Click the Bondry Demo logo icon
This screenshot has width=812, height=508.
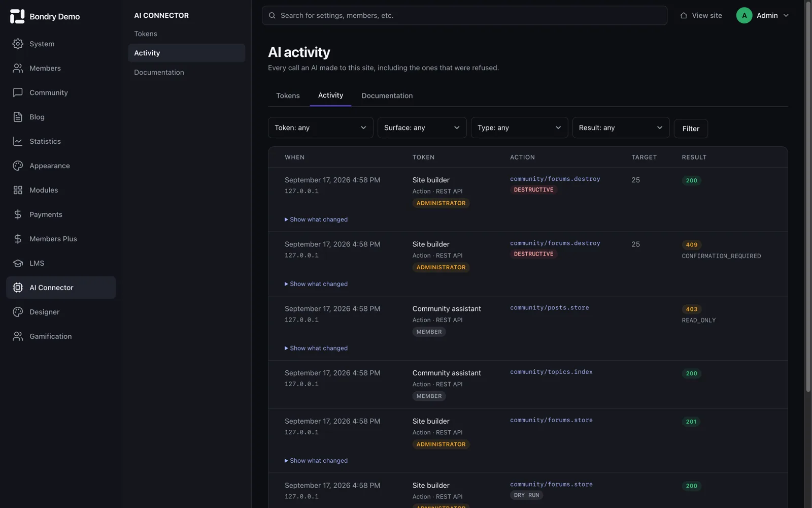(x=17, y=16)
